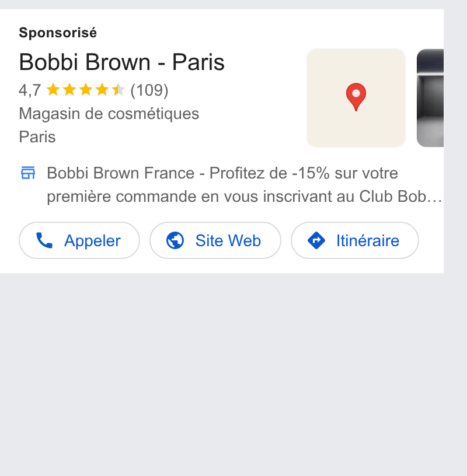Call the store via Appeler label
467x476 pixels.
pos(92,241)
